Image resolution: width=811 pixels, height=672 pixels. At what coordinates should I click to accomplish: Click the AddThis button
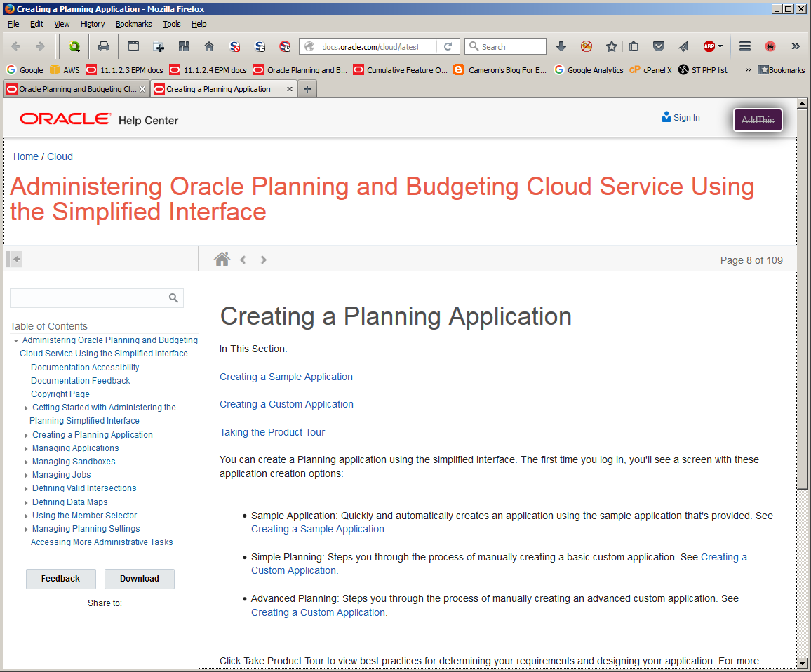[758, 120]
